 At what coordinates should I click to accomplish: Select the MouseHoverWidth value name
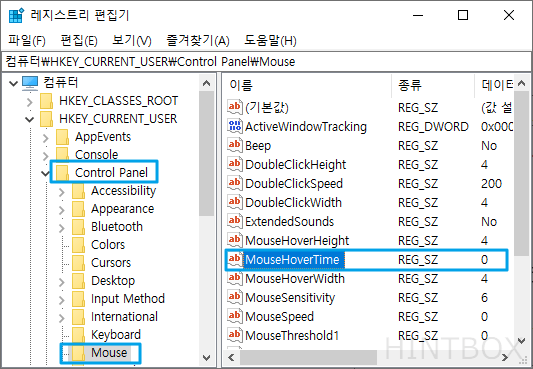295,279
